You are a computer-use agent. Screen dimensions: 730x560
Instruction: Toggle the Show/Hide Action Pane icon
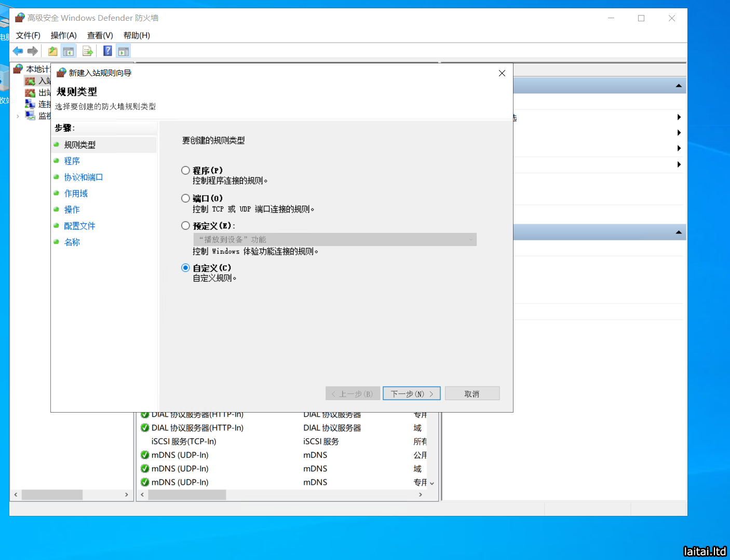click(124, 51)
